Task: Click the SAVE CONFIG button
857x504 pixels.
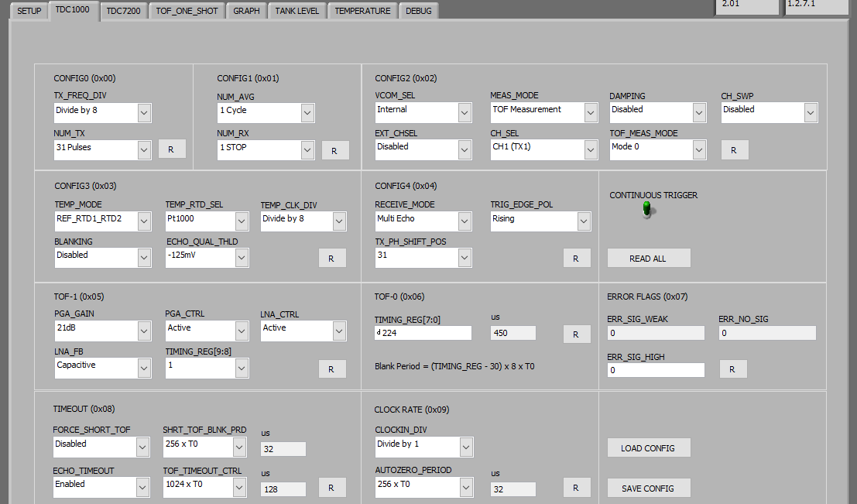Action: pyautogui.click(x=649, y=488)
